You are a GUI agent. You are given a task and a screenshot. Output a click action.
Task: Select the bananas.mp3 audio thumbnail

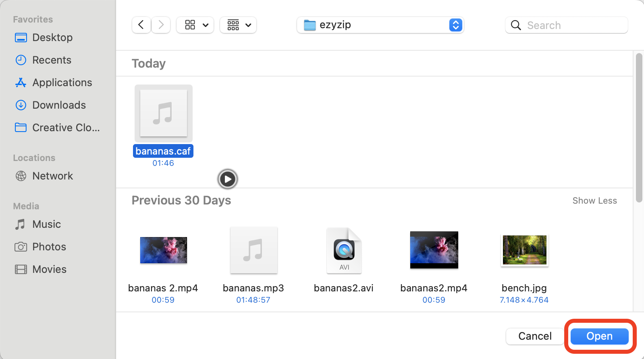point(254,250)
